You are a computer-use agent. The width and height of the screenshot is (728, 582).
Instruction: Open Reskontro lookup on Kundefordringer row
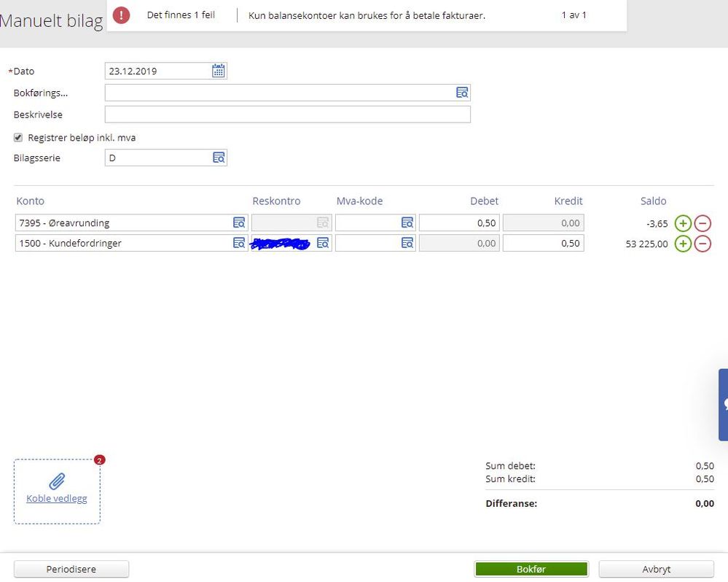pyautogui.click(x=323, y=243)
